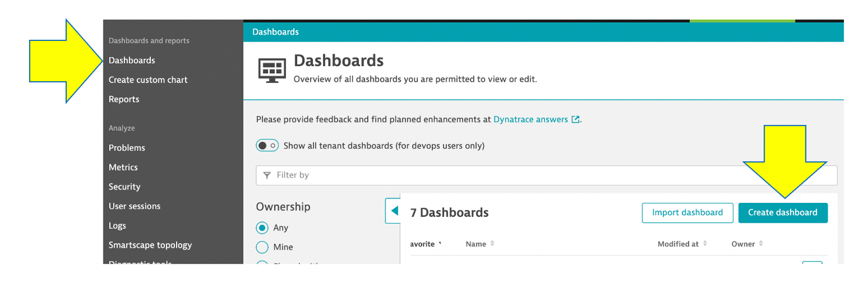
Task: Open Problems under Analyze section
Action: point(127,148)
